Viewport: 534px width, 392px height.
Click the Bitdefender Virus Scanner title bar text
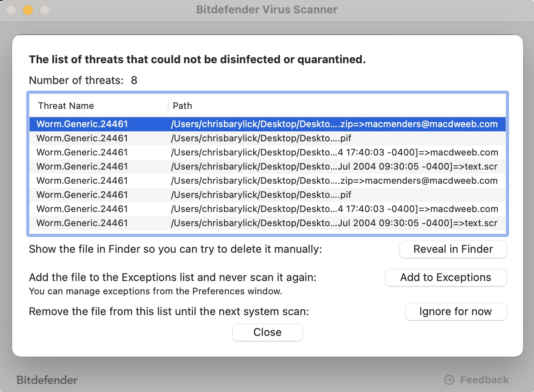pyautogui.click(x=267, y=10)
